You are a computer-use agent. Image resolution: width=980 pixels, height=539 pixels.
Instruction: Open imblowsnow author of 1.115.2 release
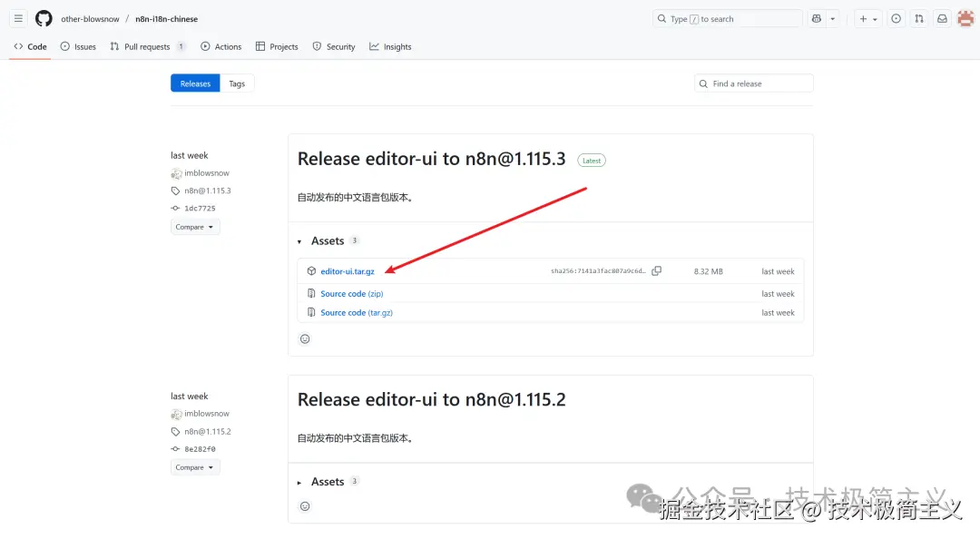click(x=206, y=414)
